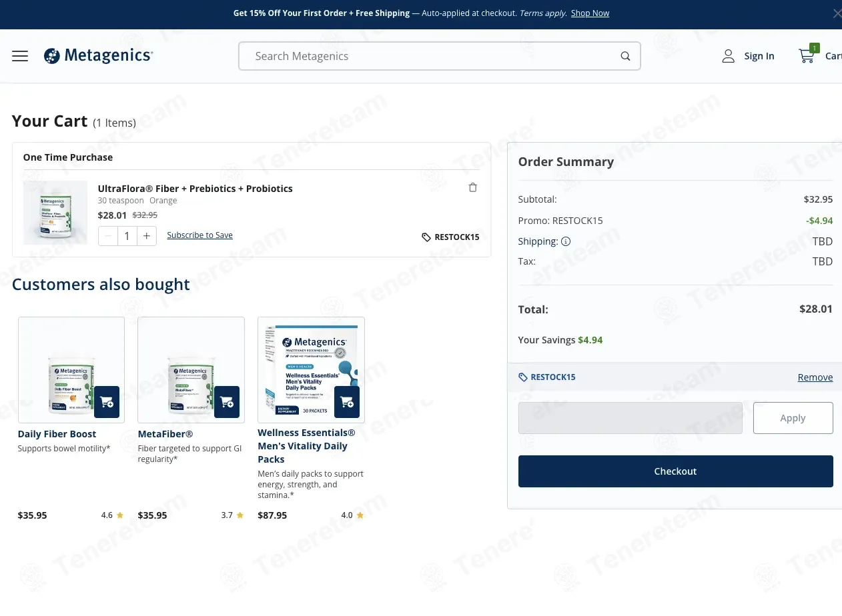This screenshot has height=616, width=842.
Task: Click the Apply promo button
Action: click(793, 418)
